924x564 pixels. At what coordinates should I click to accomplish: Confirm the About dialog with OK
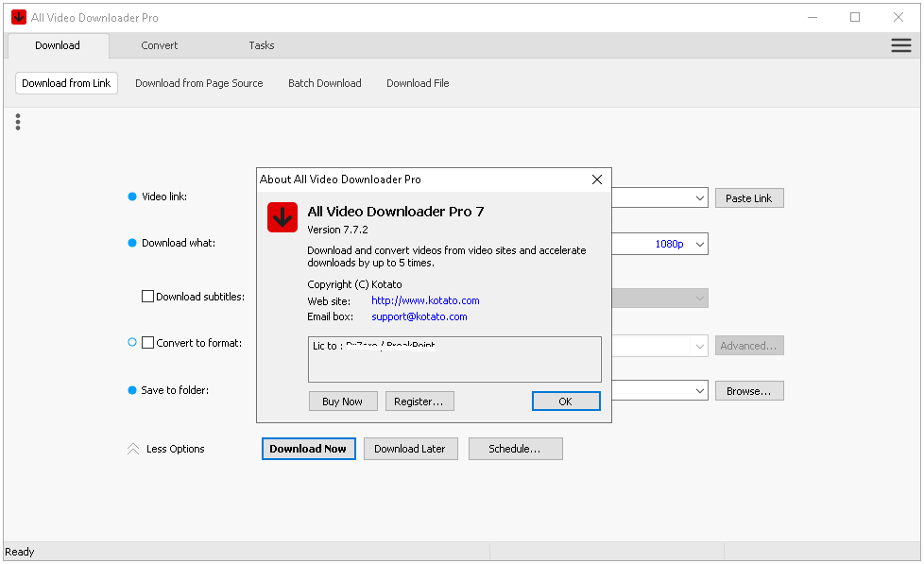pos(566,402)
